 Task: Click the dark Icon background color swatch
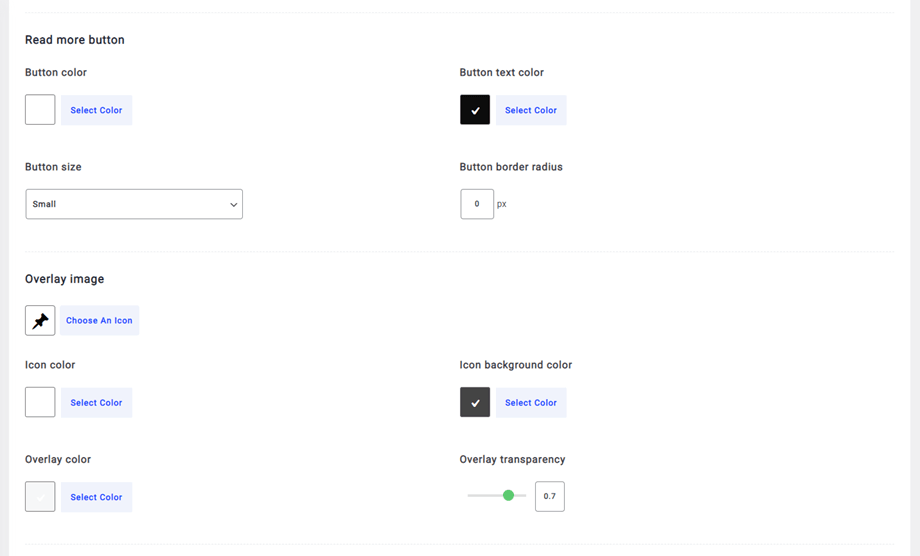click(475, 402)
